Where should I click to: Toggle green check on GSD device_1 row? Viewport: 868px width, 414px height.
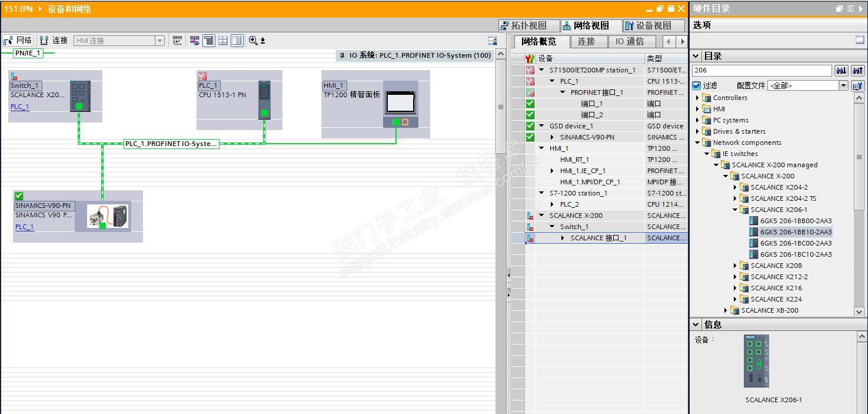(x=530, y=126)
